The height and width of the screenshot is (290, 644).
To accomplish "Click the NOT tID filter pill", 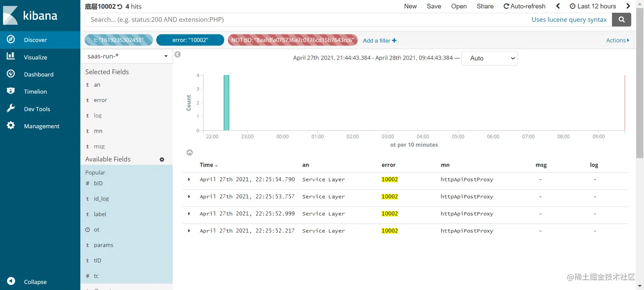I will click(292, 40).
